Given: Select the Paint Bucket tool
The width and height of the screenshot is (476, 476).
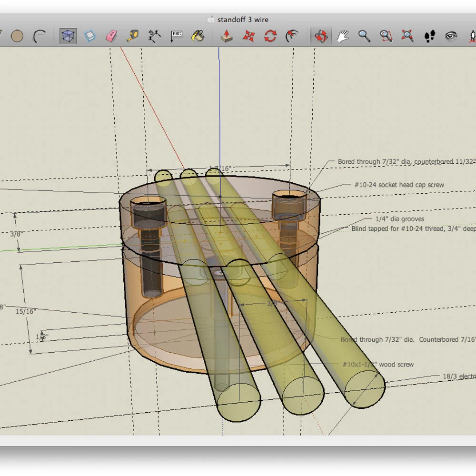Looking at the screenshot, I should click(x=198, y=37).
